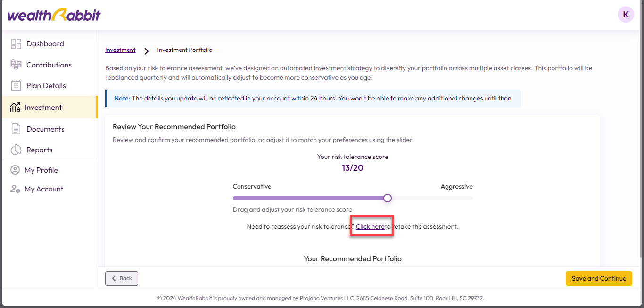
Task: Open the Documents page icon
Action: [x=16, y=129]
